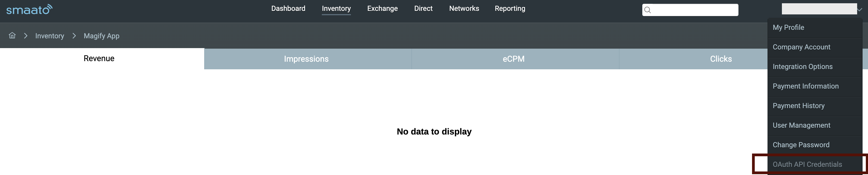Click the Magify App breadcrumb
868x175 pixels.
[x=101, y=36]
